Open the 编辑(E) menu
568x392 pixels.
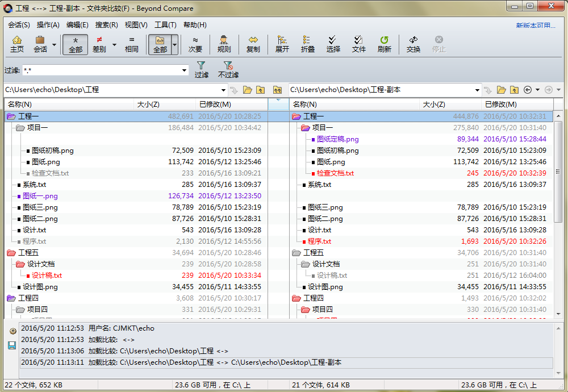[x=77, y=24]
